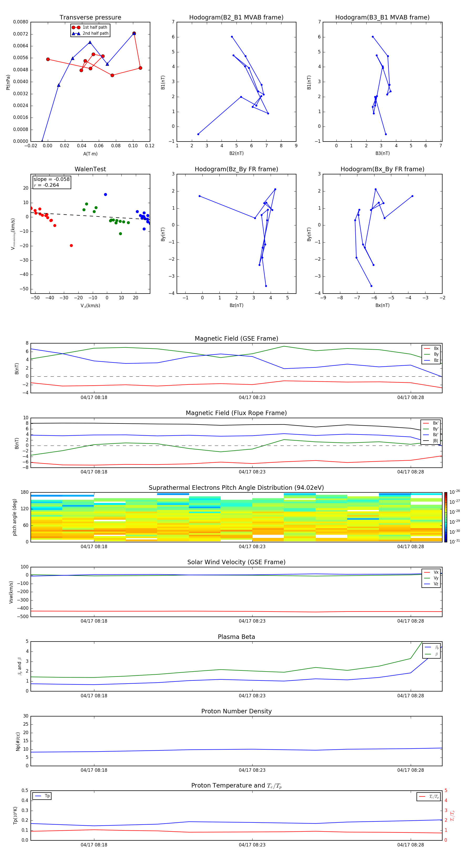The height and width of the screenshot is (868, 473).
Task: Click the 'Magnetic Field (GSE Frame)' title
Action: tap(236, 339)
